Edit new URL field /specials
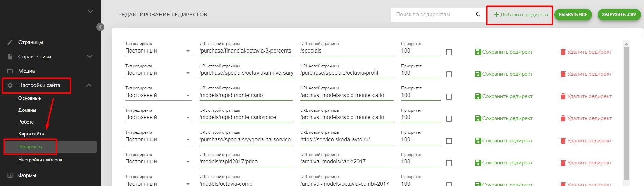644x186 pixels. pos(347,51)
